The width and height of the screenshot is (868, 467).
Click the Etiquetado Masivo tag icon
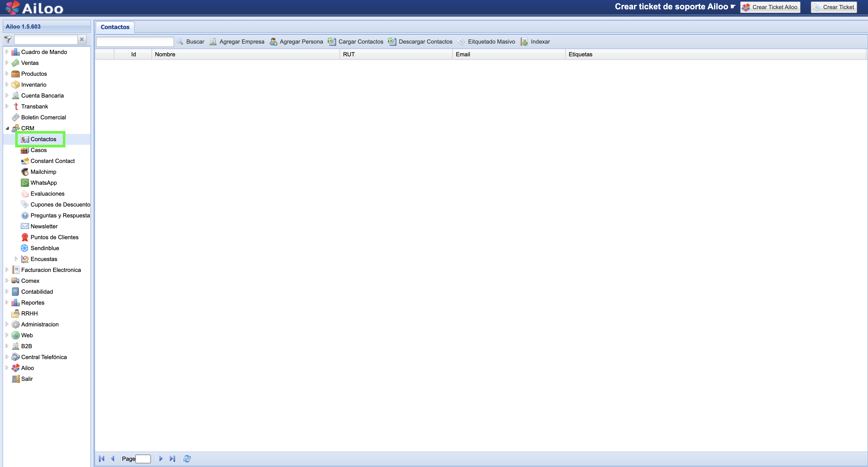point(461,42)
